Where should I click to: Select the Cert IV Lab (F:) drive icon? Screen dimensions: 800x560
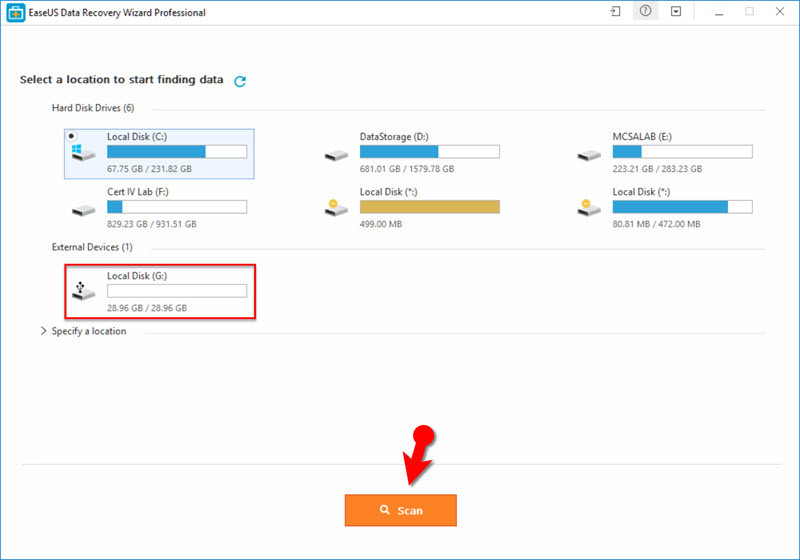click(83, 210)
